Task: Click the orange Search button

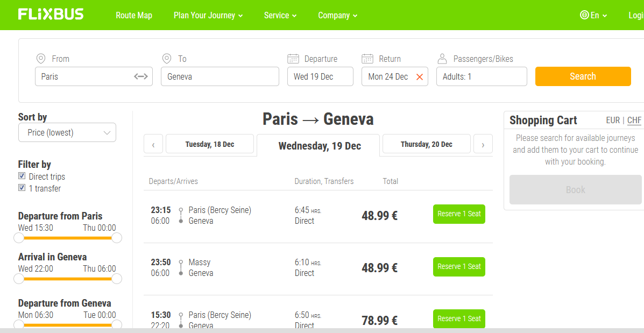Action: point(583,76)
